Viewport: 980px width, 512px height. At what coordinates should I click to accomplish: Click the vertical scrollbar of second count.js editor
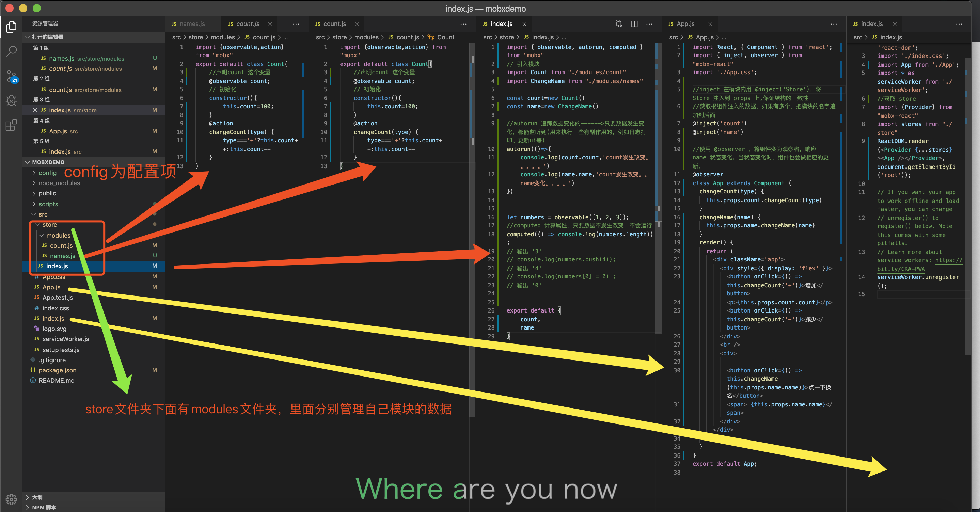pos(473,230)
